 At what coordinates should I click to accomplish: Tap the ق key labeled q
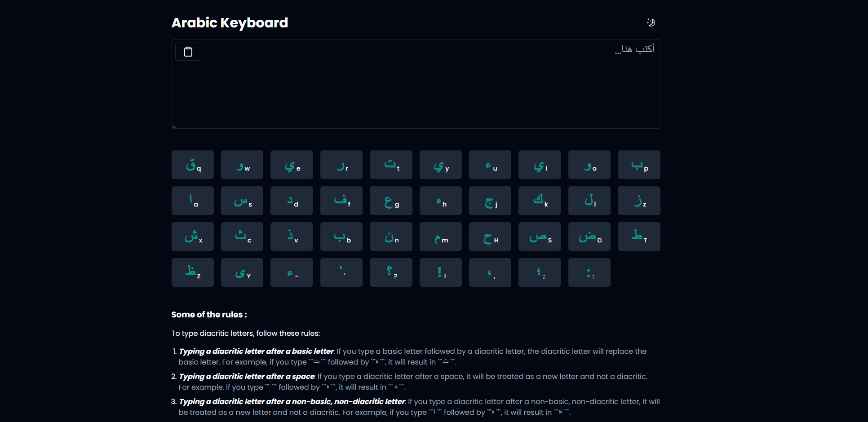coord(193,165)
